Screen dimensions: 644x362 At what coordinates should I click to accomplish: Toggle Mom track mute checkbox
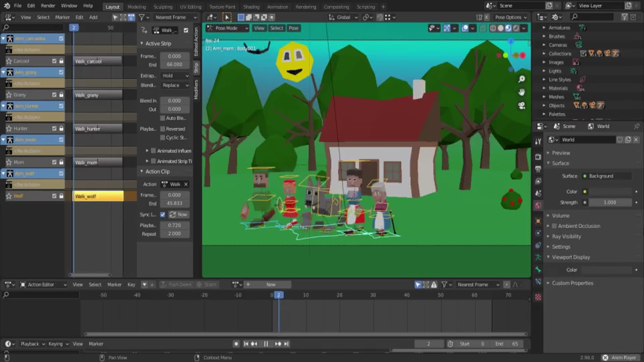click(54, 162)
